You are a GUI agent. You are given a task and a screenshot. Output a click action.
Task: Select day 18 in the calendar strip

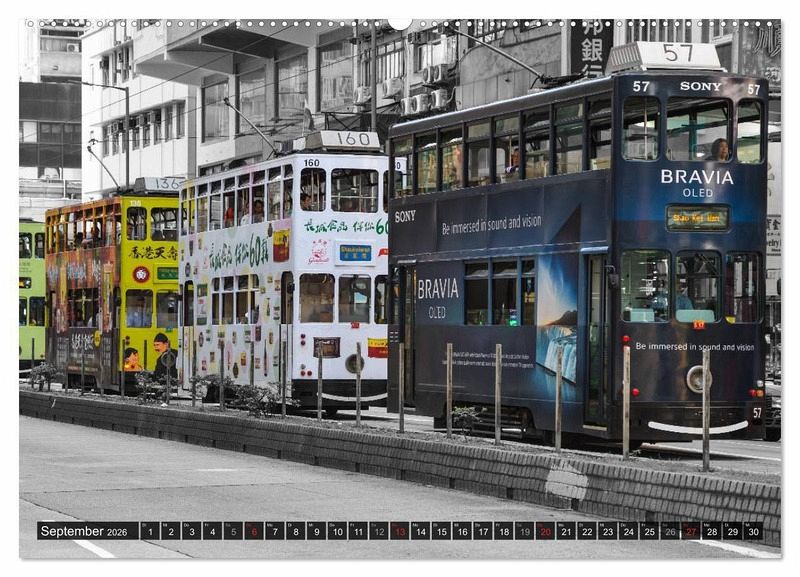coord(504,531)
